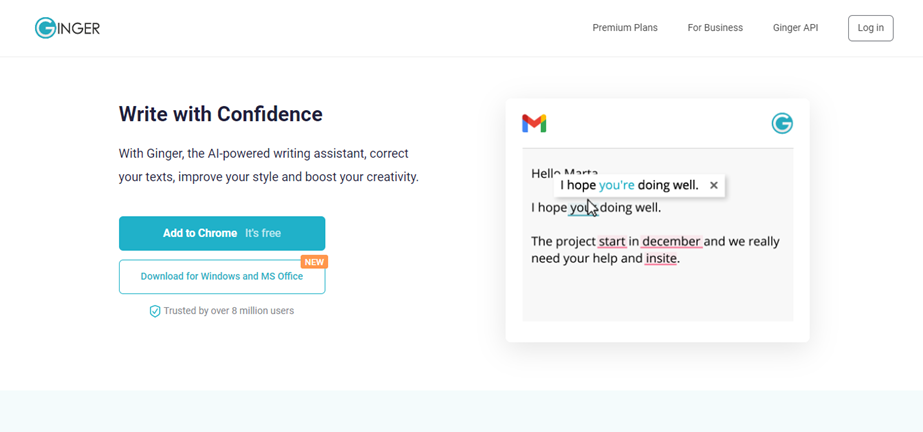The height and width of the screenshot is (432, 923).
Task: Accept the "you're" correction suggestion
Action: [616, 185]
